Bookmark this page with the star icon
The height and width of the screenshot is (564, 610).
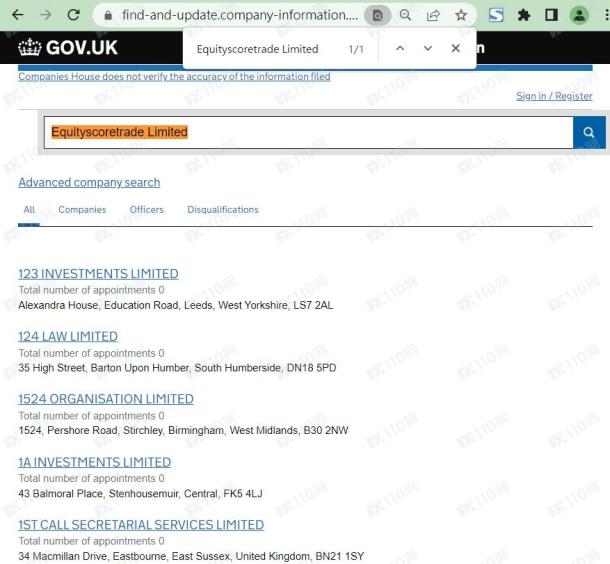[x=461, y=16]
